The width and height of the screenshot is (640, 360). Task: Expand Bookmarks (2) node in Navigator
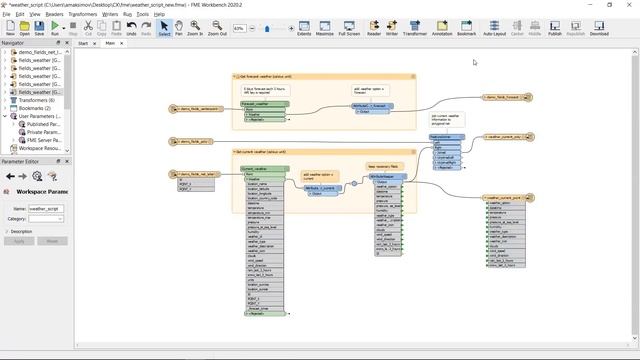[5, 108]
